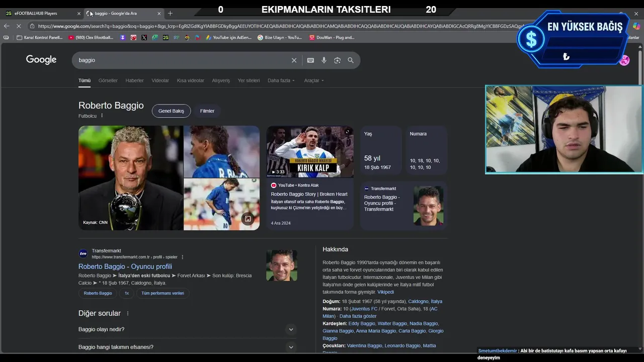
Task: Open YouTube için AdSense bookmark
Action: click(x=229, y=37)
